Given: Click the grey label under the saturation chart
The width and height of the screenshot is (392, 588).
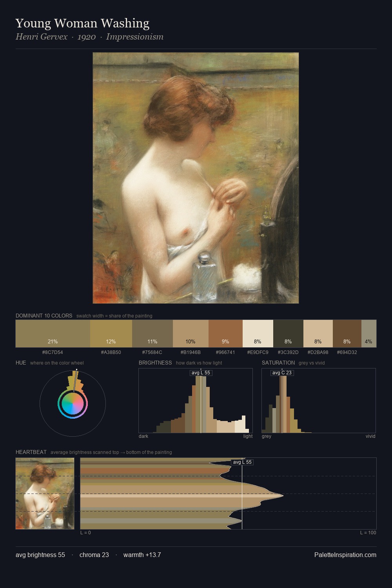Looking at the screenshot, I should tap(267, 436).
